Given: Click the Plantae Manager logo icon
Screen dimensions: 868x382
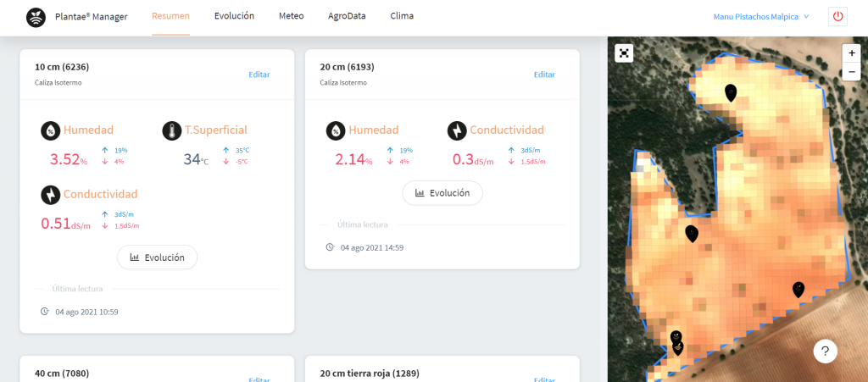Looking at the screenshot, I should [36, 17].
